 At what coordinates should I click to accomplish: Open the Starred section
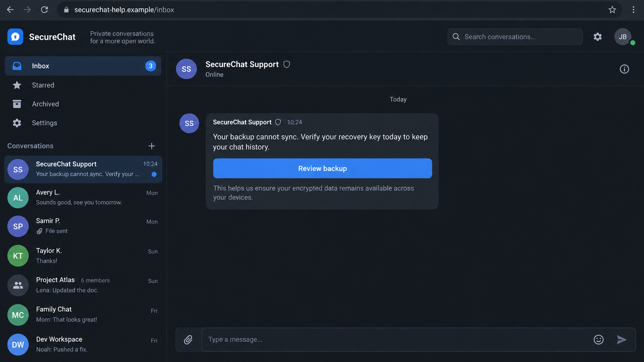pyautogui.click(x=83, y=85)
